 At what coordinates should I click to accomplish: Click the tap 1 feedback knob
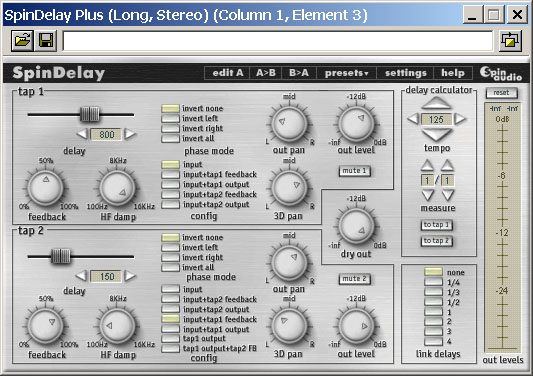(45, 188)
